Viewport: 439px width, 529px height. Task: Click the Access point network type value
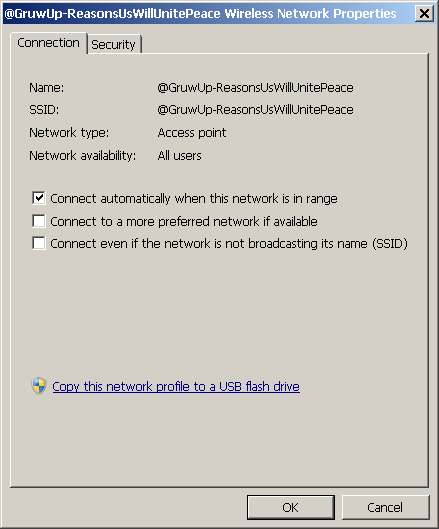coord(192,133)
